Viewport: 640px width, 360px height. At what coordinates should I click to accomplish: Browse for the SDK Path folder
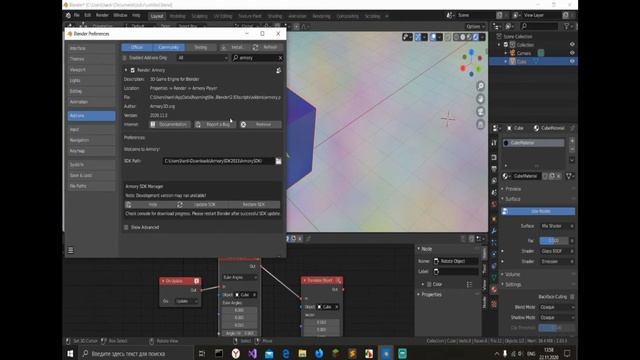(x=278, y=161)
